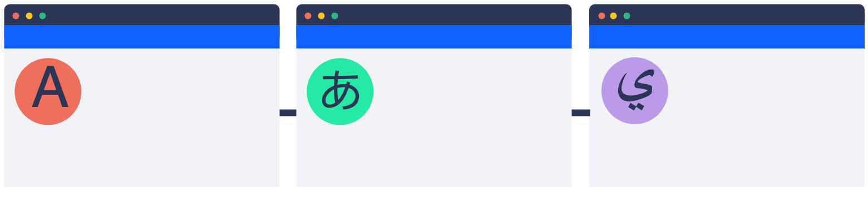Click connector between Japanese and Arabic windows
This screenshot has height=224, width=868.
coord(580,113)
